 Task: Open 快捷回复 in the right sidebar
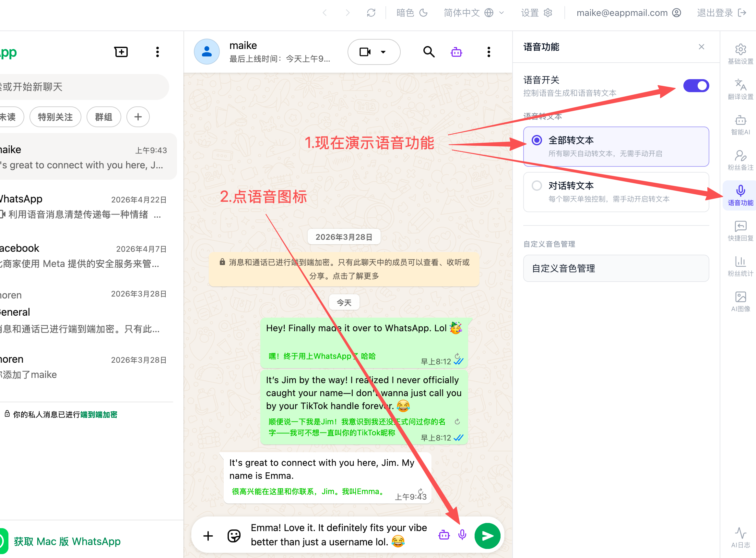[x=740, y=231]
